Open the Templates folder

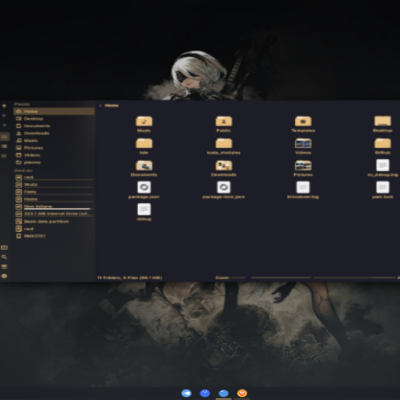click(x=303, y=124)
